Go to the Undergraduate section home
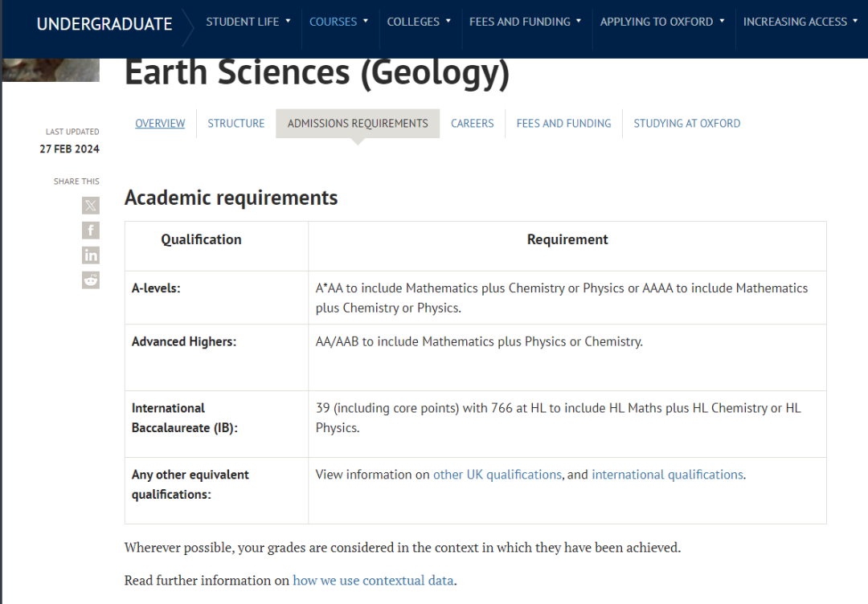The height and width of the screenshot is (604, 868). (x=104, y=24)
